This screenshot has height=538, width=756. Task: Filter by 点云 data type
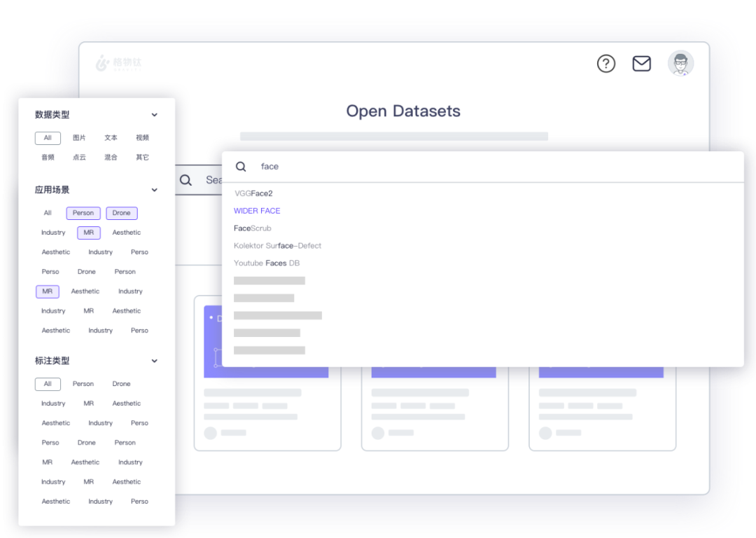tap(79, 158)
